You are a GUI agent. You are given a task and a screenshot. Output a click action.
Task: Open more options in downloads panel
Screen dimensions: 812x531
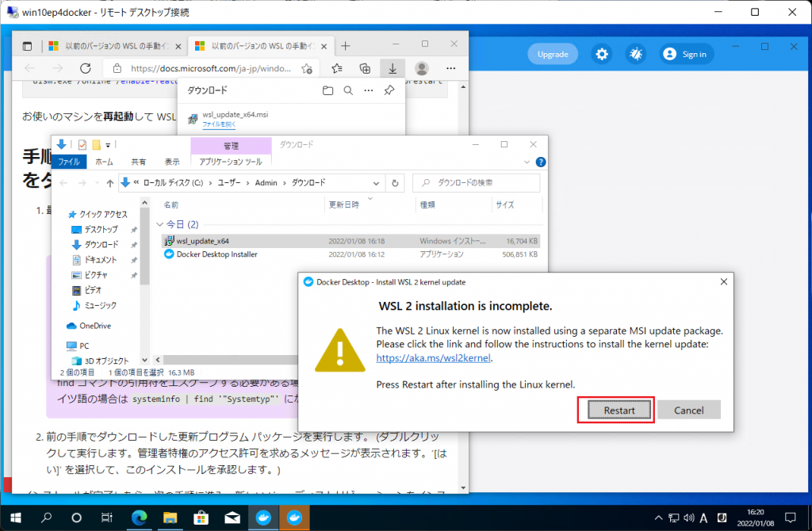point(369,90)
